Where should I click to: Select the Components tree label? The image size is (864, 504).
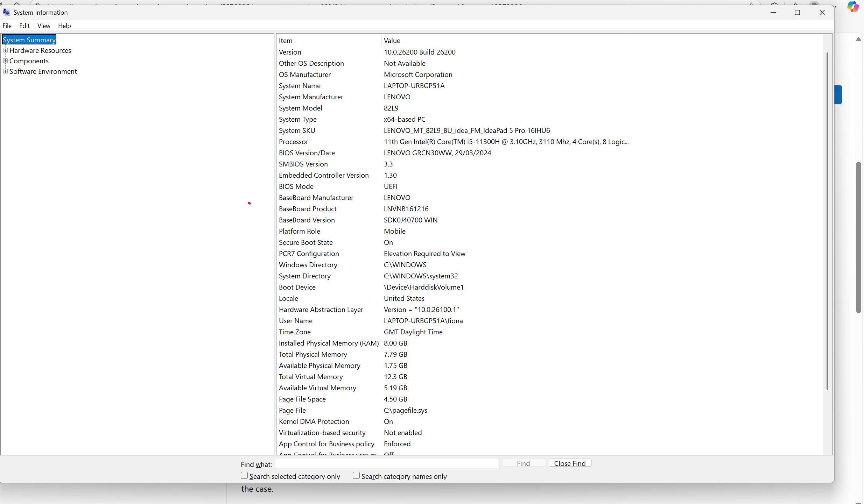coord(29,61)
